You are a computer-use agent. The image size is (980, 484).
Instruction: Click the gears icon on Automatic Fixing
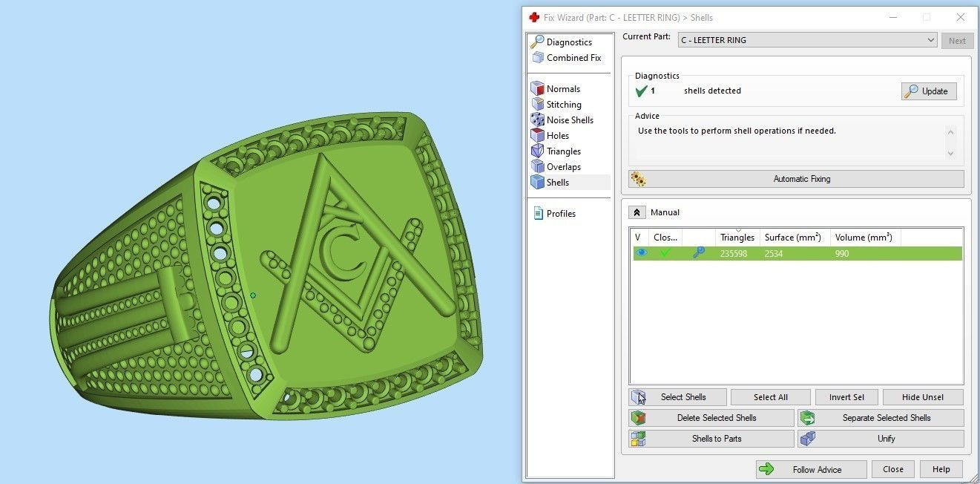638,179
